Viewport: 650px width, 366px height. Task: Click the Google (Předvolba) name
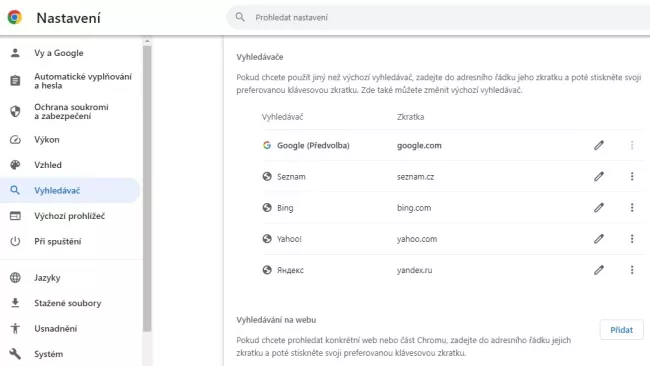(x=313, y=145)
